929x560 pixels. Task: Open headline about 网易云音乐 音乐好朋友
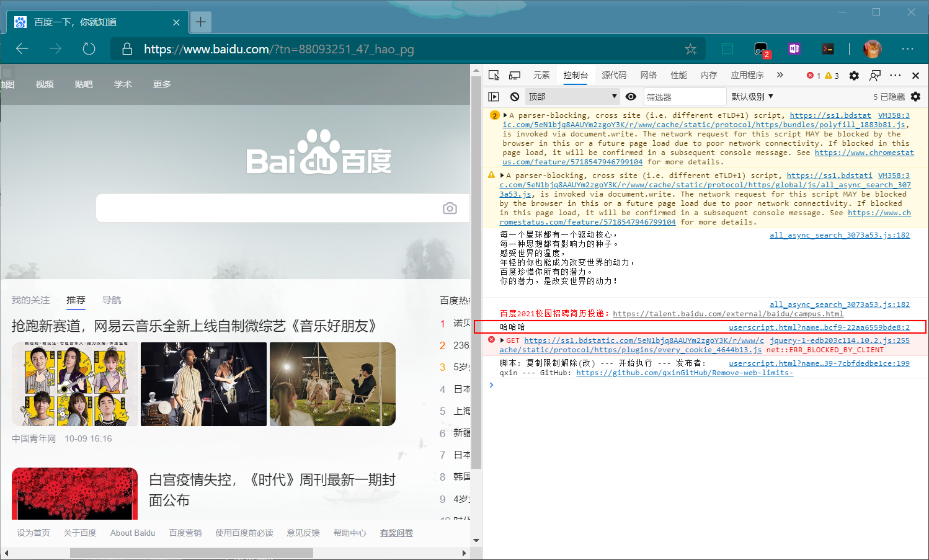point(194,326)
